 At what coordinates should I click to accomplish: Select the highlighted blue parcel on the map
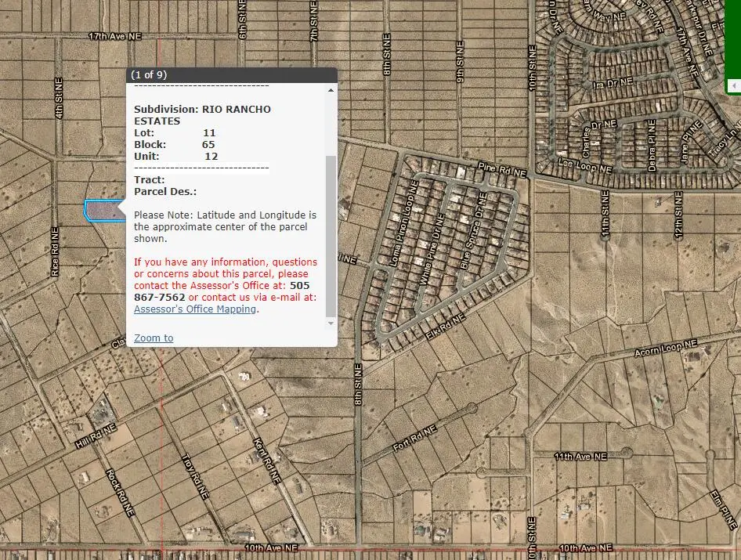(x=102, y=211)
